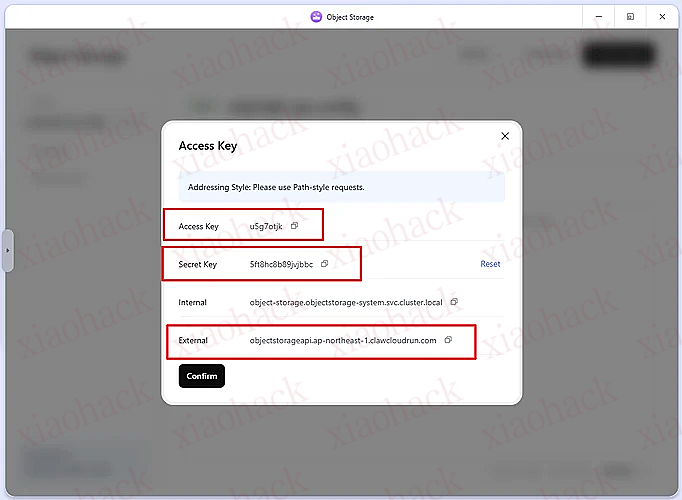Click the Secret Key value text
The width and height of the screenshot is (682, 500).
coord(281,264)
